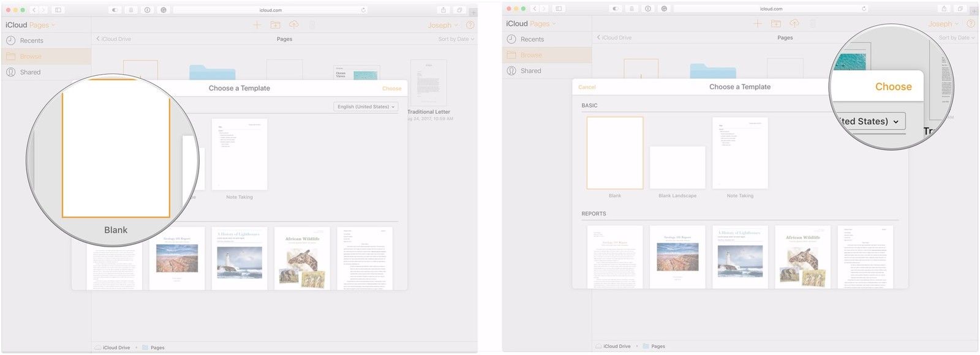Viewport: 980px width, 355px height.
Task: Select Recents in the left window sidebar
Action: [31, 40]
